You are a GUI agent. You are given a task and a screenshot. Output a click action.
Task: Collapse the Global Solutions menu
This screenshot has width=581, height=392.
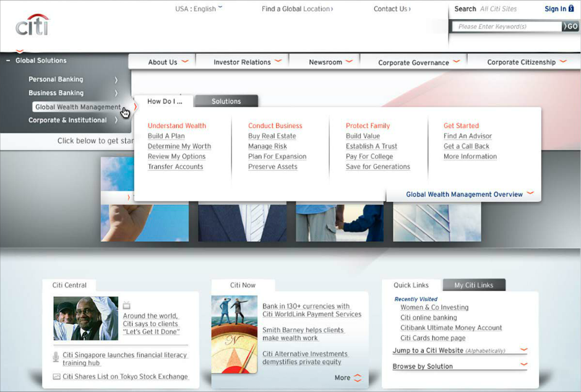[x=9, y=61]
